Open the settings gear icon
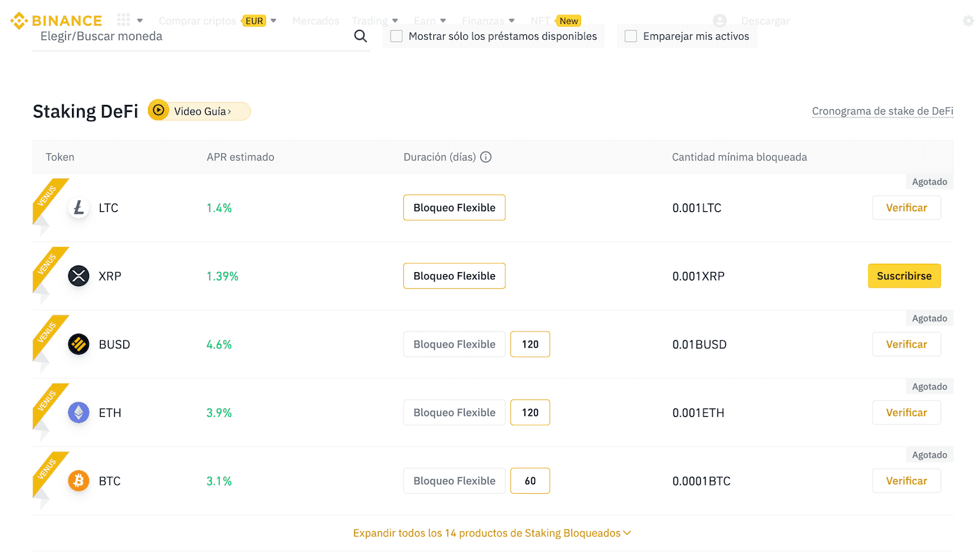This screenshot has height=554, width=980. tap(969, 21)
